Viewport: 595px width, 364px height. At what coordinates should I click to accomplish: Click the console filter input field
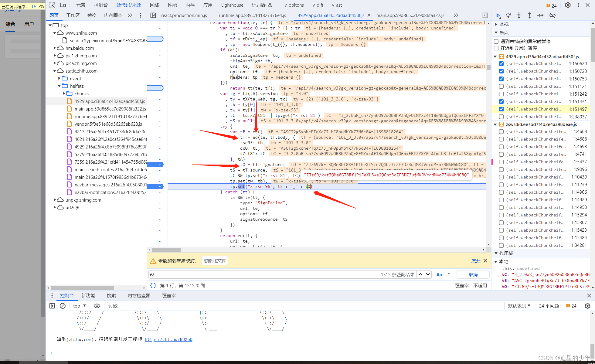(x=304, y=306)
